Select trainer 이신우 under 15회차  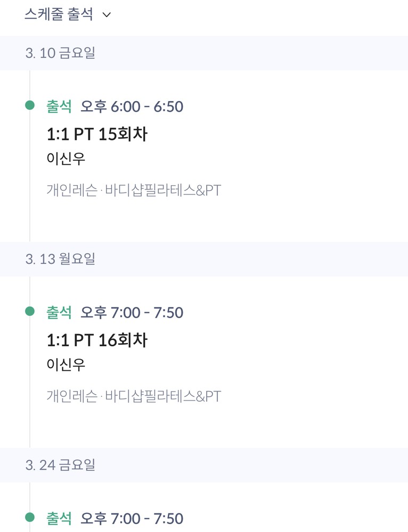click(x=66, y=159)
